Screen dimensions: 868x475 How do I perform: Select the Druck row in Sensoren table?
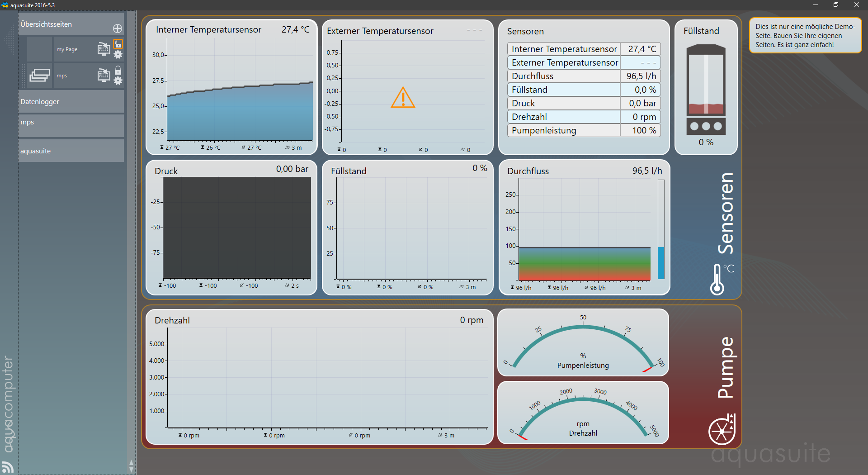tap(584, 103)
